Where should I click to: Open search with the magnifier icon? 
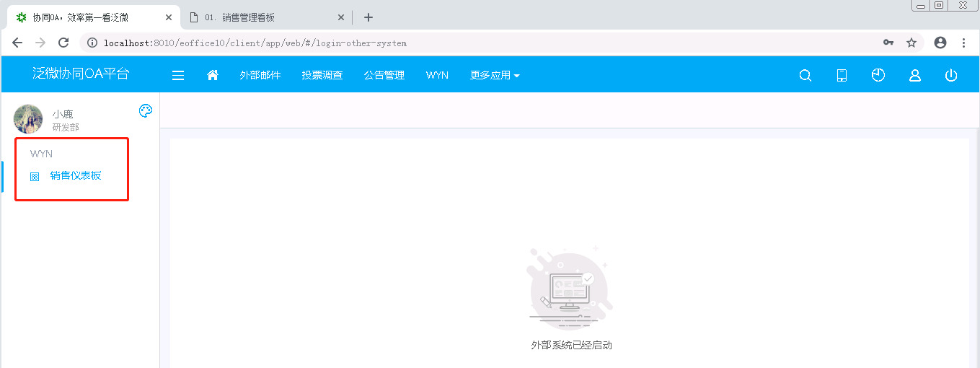(805, 75)
